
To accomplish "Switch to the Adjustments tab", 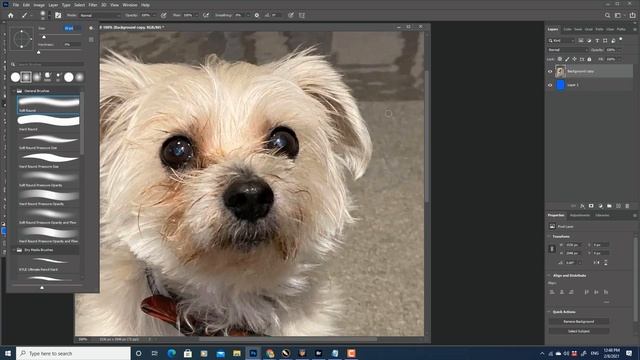I will pyautogui.click(x=580, y=215).
